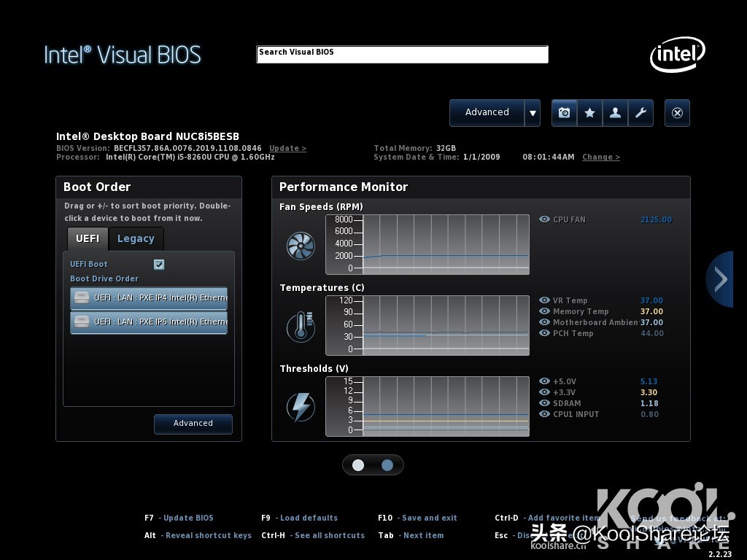Click the Change date and time link
This screenshot has width=747, height=560.
pos(601,157)
